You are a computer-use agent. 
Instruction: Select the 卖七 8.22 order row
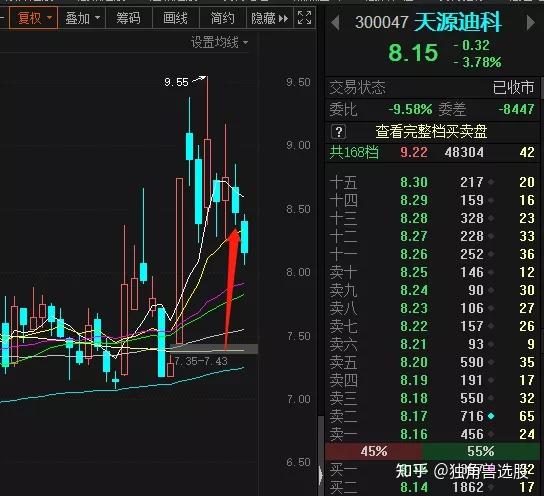432,326
